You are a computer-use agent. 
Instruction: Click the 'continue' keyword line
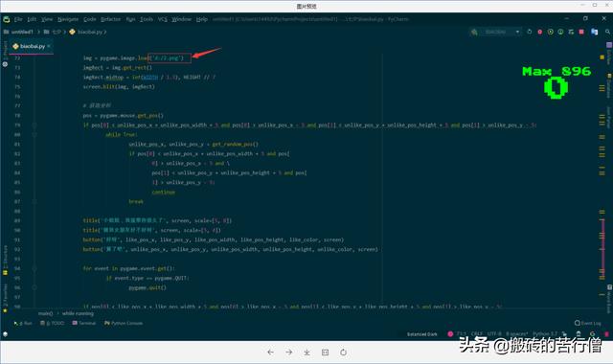pos(164,192)
